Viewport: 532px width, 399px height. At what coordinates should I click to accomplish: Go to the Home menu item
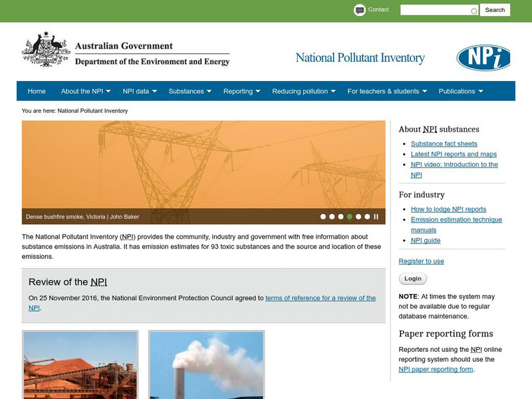(x=37, y=91)
